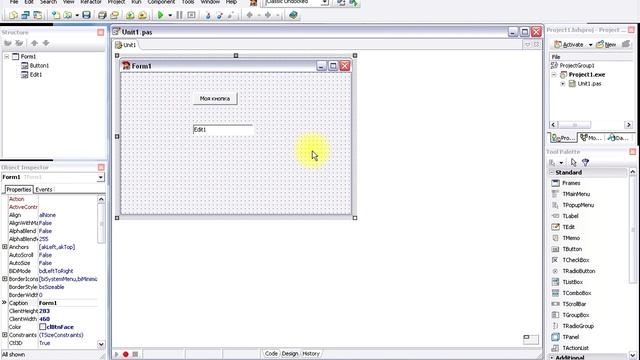Select the TListBox component in Tool Palette

click(572, 282)
